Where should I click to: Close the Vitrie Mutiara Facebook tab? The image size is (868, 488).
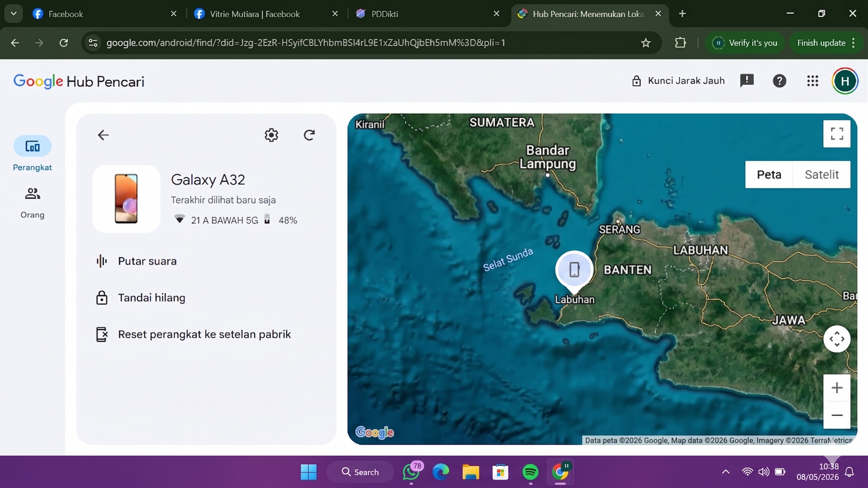[x=335, y=14]
